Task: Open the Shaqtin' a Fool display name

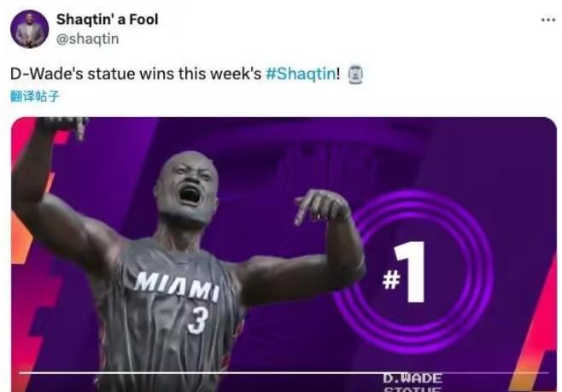Action: (107, 20)
